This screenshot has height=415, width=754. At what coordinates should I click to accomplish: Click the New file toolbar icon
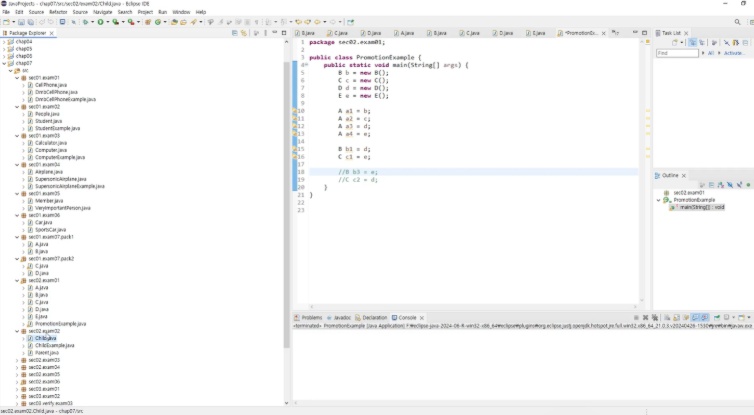click(6, 22)
